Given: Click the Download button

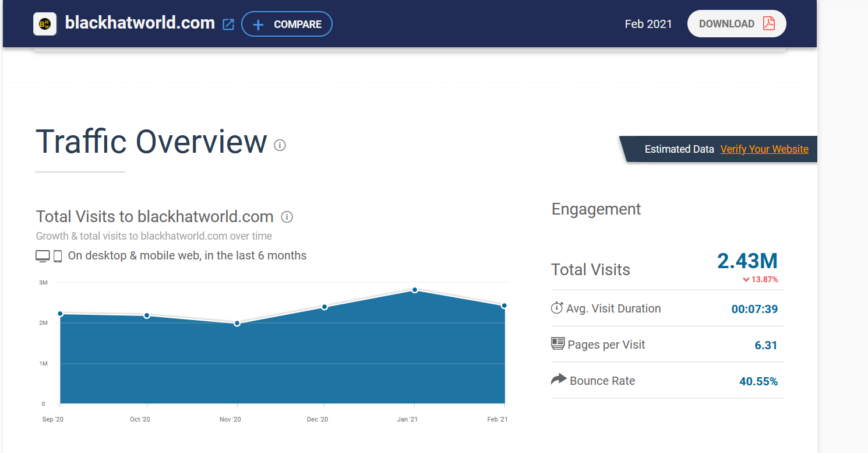Looking at the screenshot, I should click(x=737, y=24).
